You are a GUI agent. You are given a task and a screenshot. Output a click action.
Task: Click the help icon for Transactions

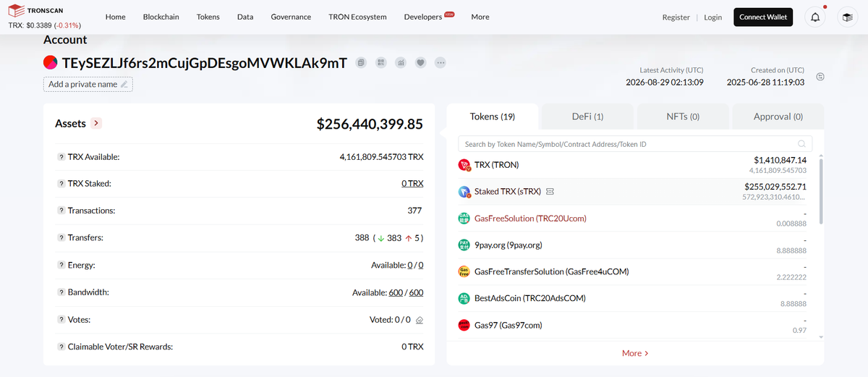tap(61, 211)
